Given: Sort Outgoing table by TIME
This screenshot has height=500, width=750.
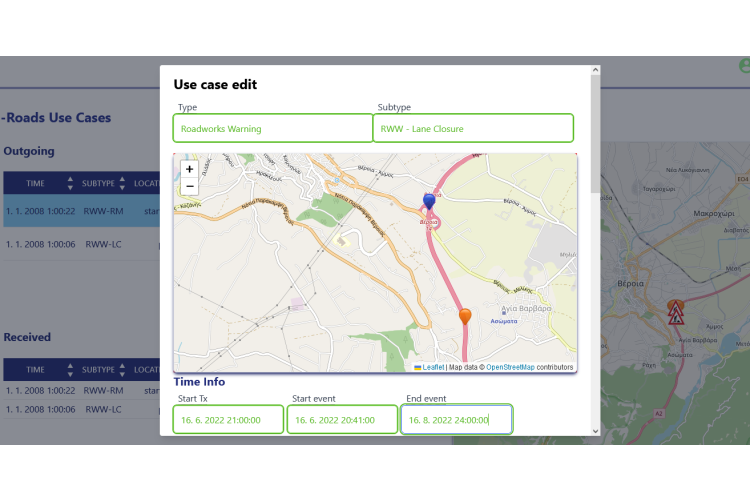Looking at the screenshot, I should pyautogui.click(x=70, y=183).
